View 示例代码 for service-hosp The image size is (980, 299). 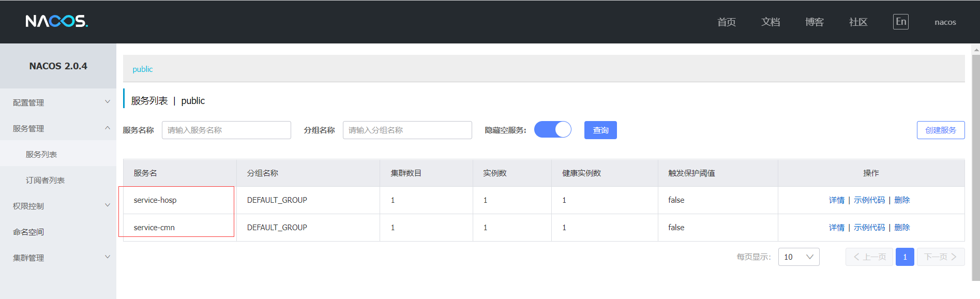tap(869, 200)
